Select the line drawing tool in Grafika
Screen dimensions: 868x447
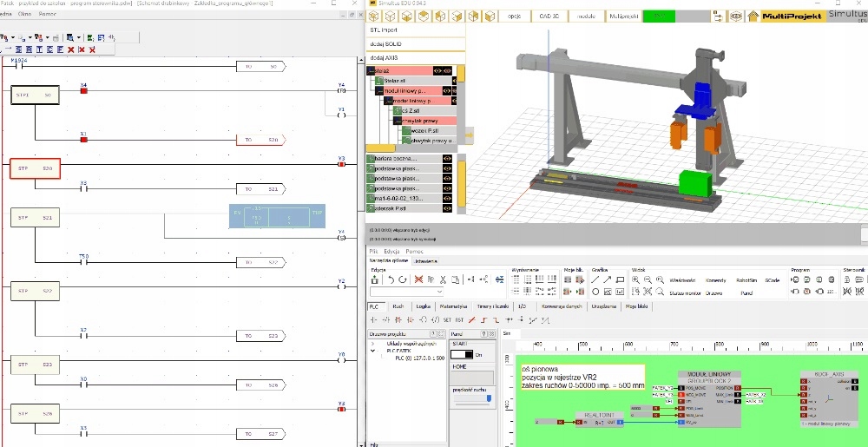click(x=595, y=280)
